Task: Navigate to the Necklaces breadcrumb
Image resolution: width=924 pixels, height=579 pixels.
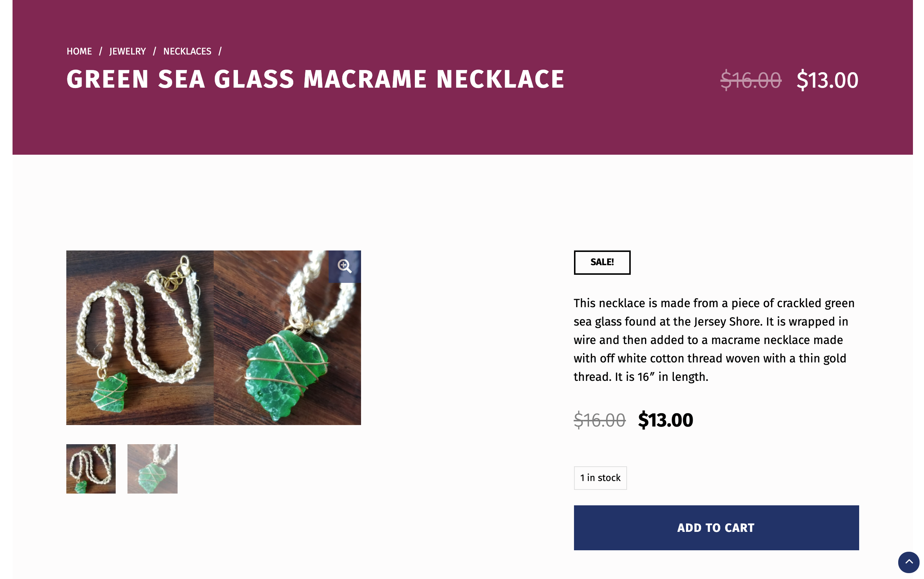Action: 187,51
